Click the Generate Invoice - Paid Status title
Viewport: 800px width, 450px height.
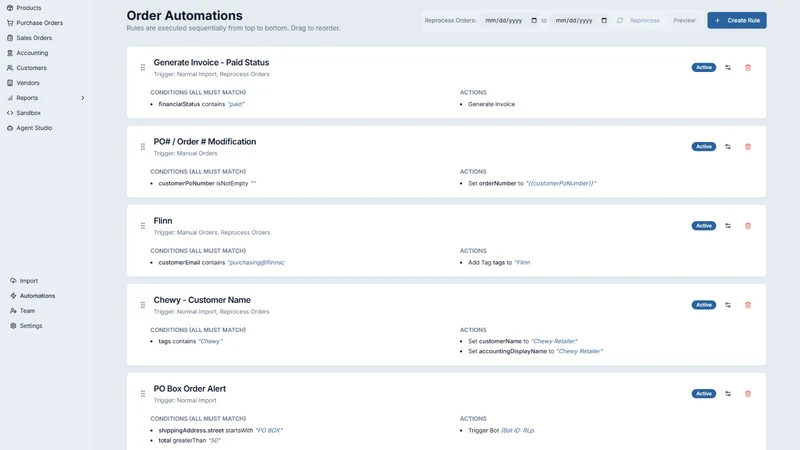tap(211, 62)
